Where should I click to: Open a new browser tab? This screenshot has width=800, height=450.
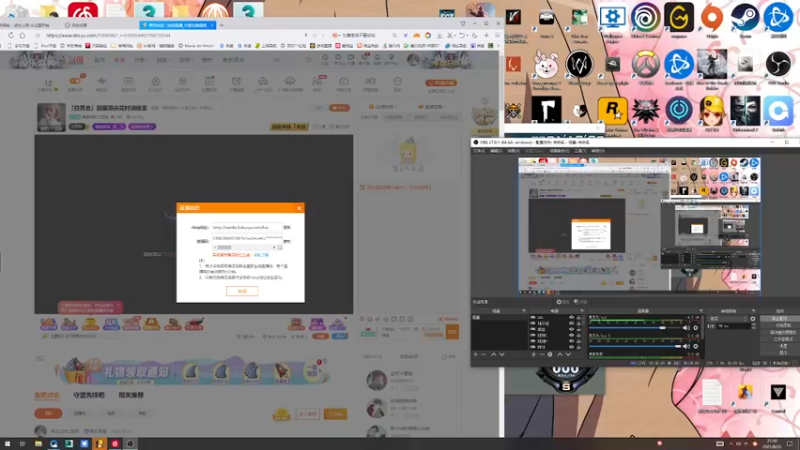point(221,24)
